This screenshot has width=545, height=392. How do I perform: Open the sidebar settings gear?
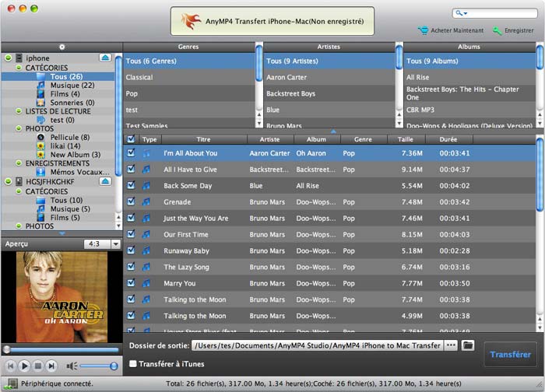click(62, 47)
